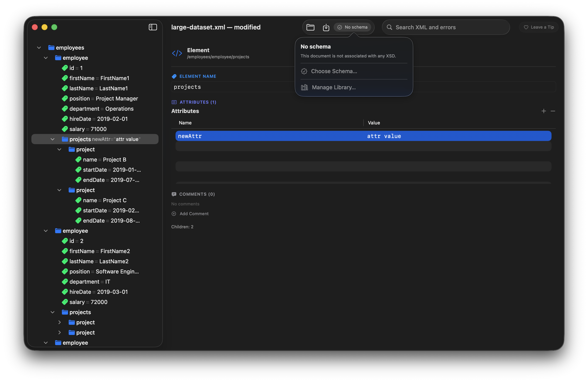Select the id = 1 tree row
The image size is (588, 382).
(95, 68)
